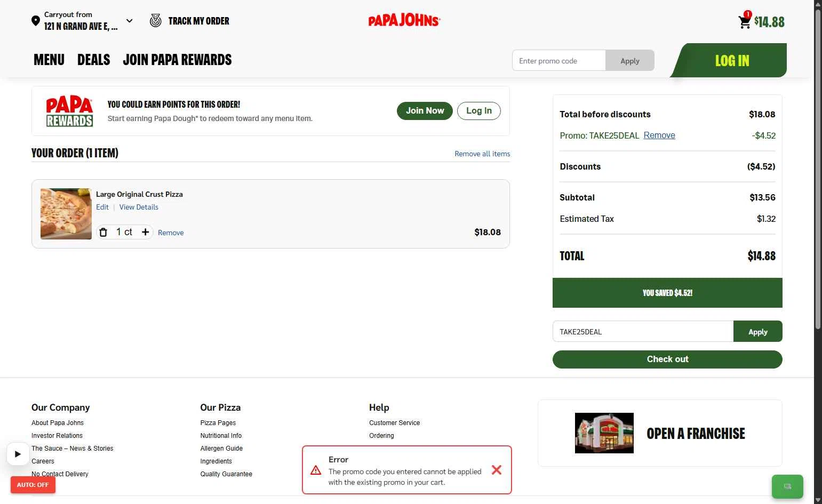Open Pizza Pages footer link
This screenshot has height=504, width=822.
218,423
